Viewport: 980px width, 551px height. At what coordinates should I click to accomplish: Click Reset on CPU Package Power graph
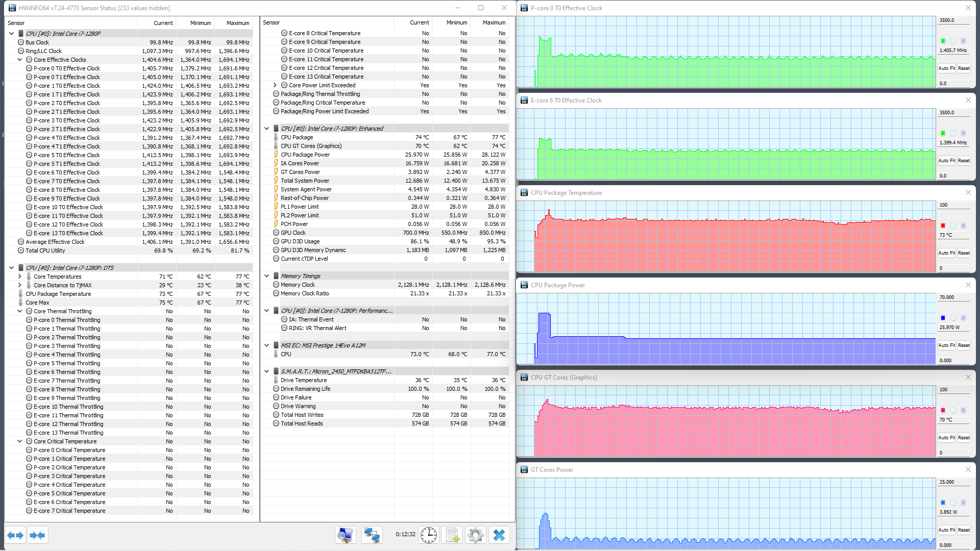pos(964,345)
